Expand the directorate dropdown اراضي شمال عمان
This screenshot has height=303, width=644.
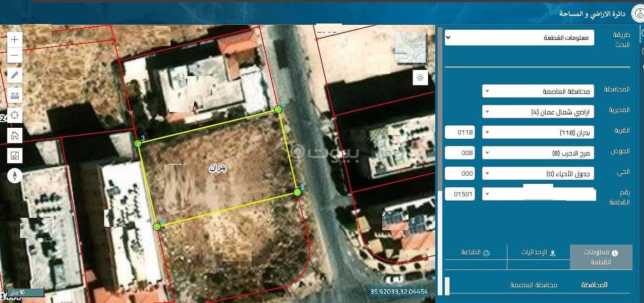(x=538, y=112)
